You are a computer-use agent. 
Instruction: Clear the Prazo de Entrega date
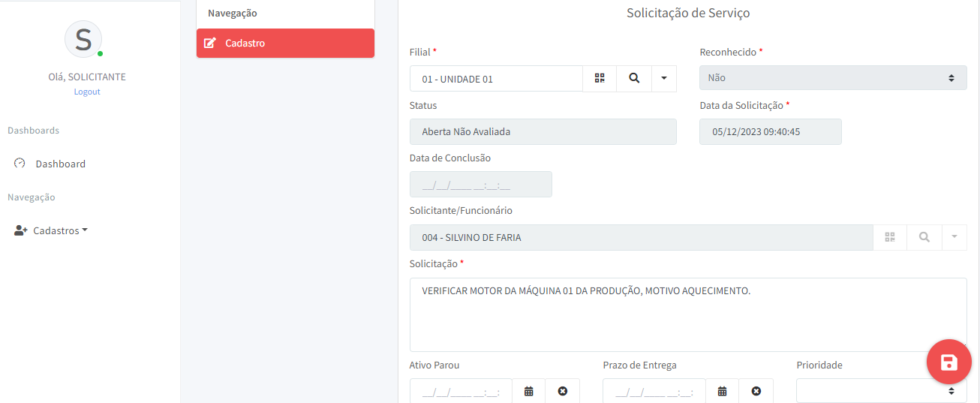(756, 391)
